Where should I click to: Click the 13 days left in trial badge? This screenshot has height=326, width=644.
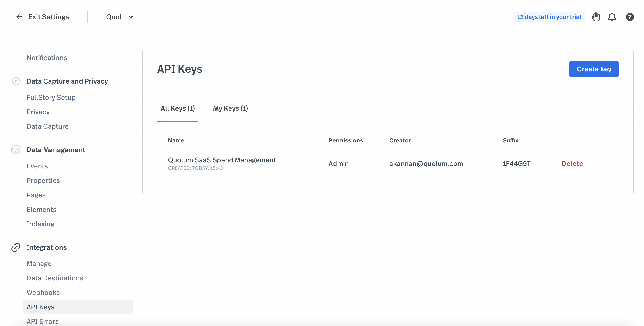[549, 17]
